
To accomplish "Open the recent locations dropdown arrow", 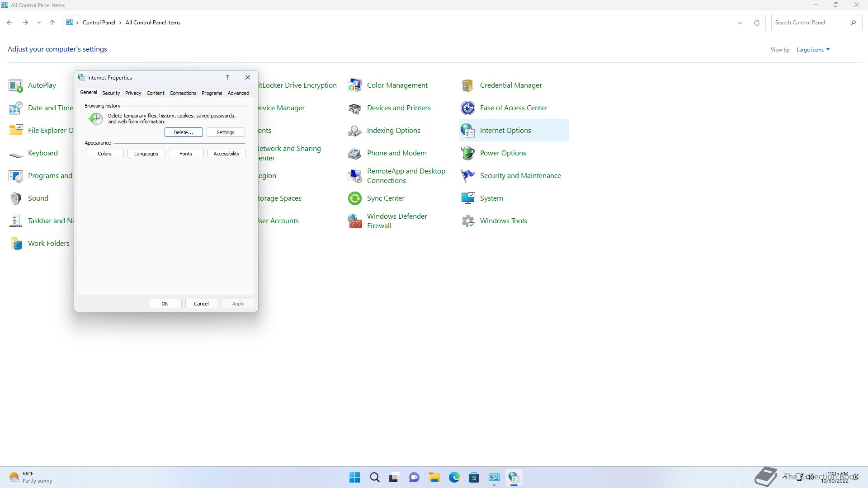I will click(39, 23).
